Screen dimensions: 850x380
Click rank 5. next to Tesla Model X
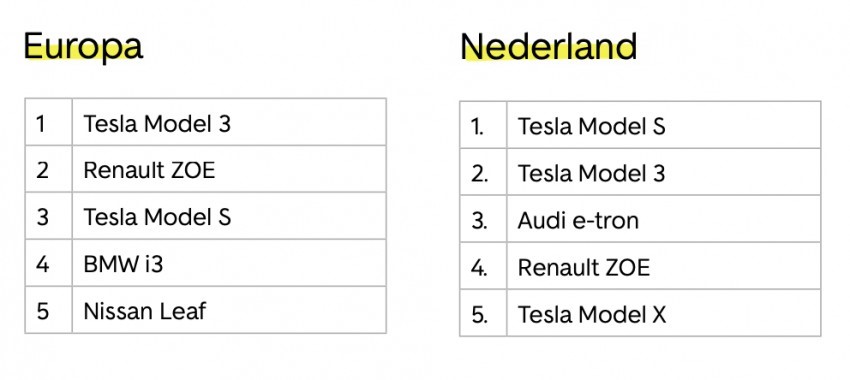(479, 314)
